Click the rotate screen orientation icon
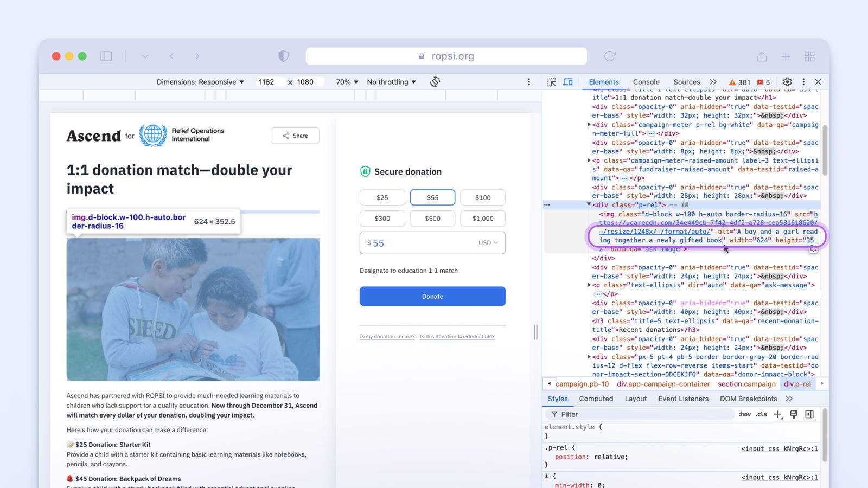This screenshot has height=488, width=868. point(435,82)
